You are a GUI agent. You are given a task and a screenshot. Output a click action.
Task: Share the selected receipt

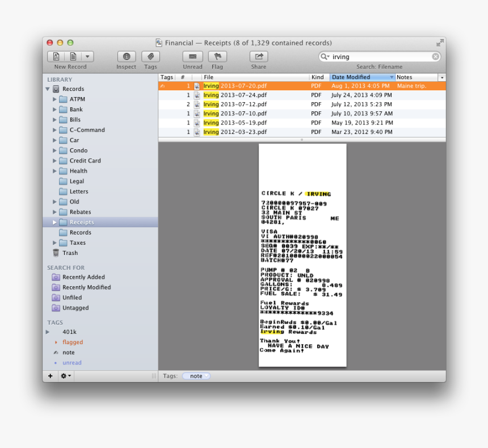pos(258,57)
